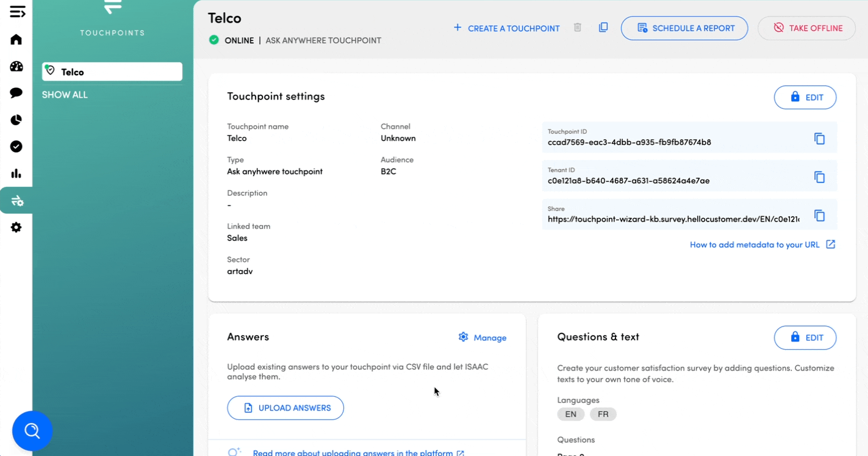868x456 pixels.
Task: Copy the Share URL
Action: click(x=819, y=215)
